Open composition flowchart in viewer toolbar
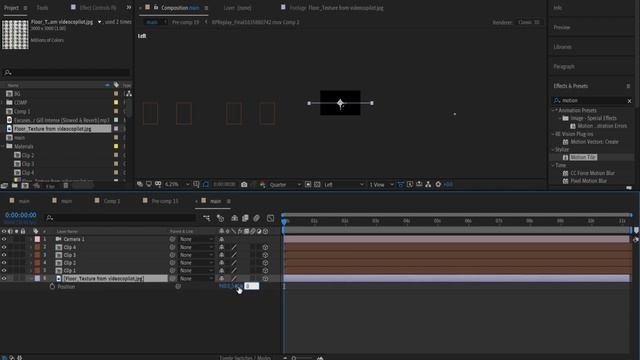Image resolution: width=640 pixels, height=360 pixels. (x=428, y=184)
